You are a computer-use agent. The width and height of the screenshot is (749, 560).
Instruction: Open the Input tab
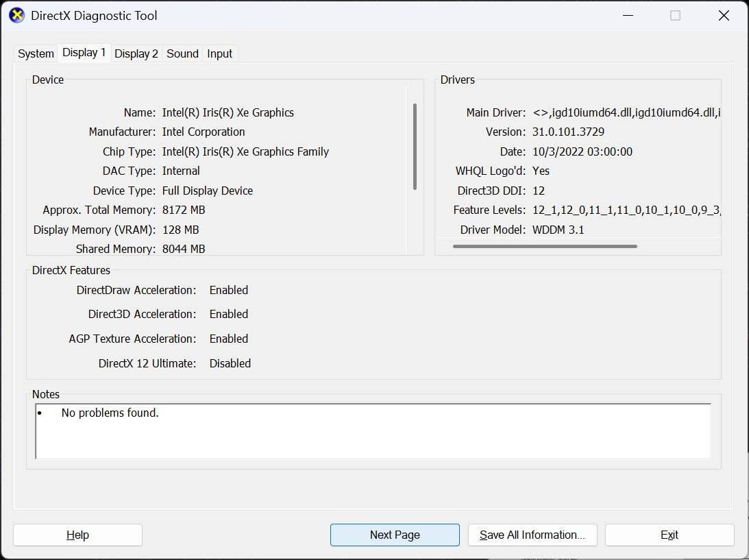point(219,53)
